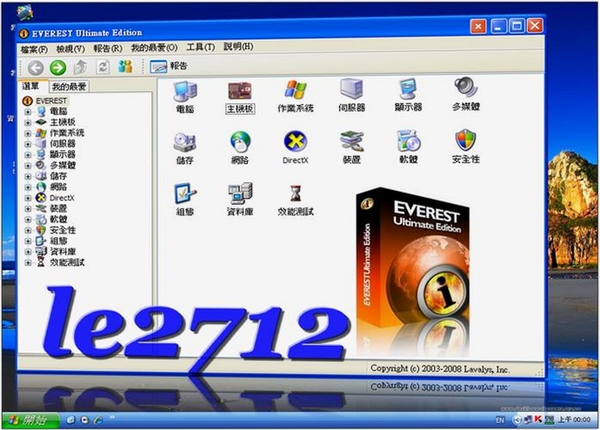This screenshot has height=430, width=600.
Task: Open the 效能測試 benchmark hourglass icon
Action: [x=295, y=200]
